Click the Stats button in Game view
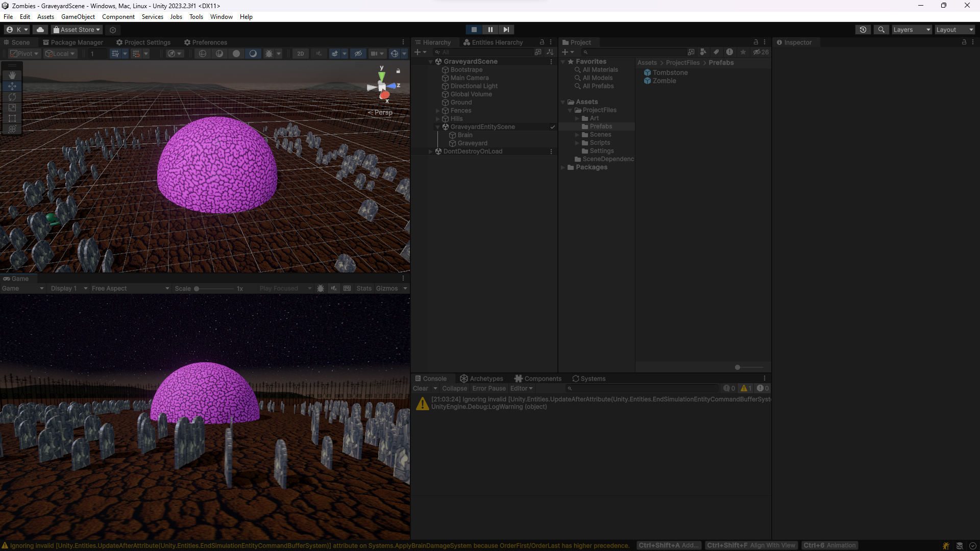The height and width of the screenshot is (551, 980). (364, 288)
